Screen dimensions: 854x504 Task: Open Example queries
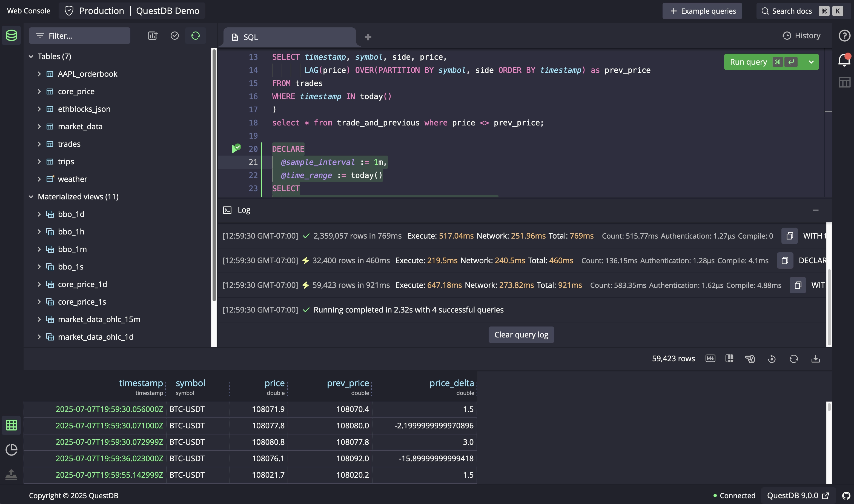pos(702,11)
